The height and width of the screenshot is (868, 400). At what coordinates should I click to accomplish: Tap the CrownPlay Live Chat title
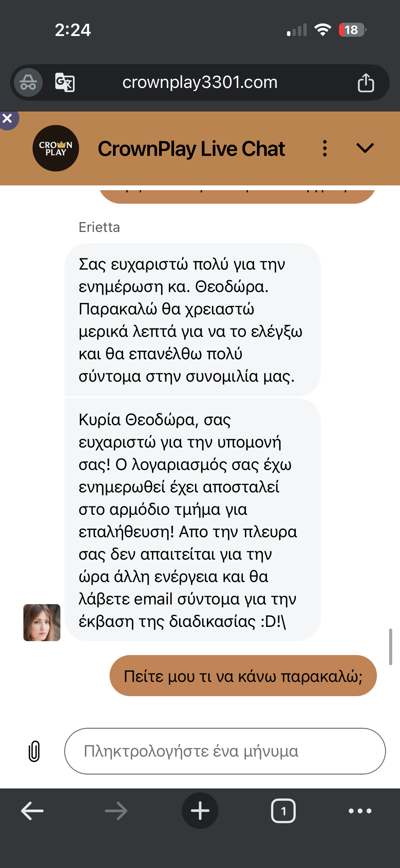click(191, 148)
